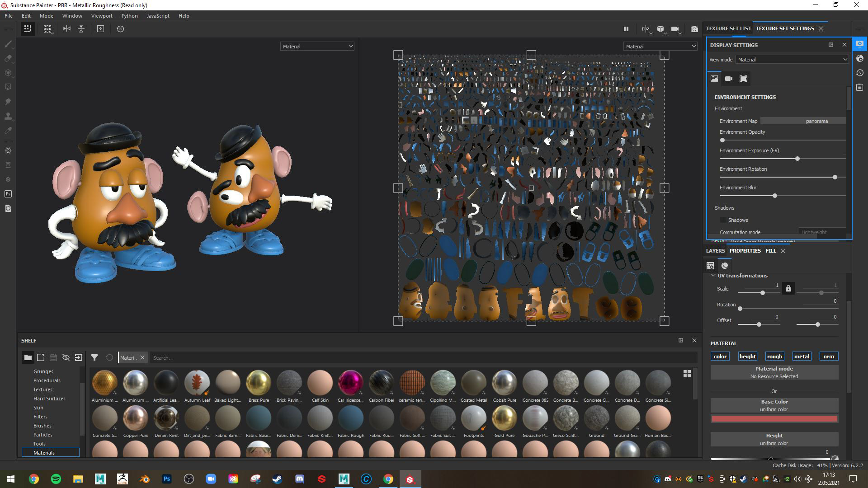The height and width of the screenshot is (488, 868).
Task: Select the Paint brush tool
Action: 8,44
